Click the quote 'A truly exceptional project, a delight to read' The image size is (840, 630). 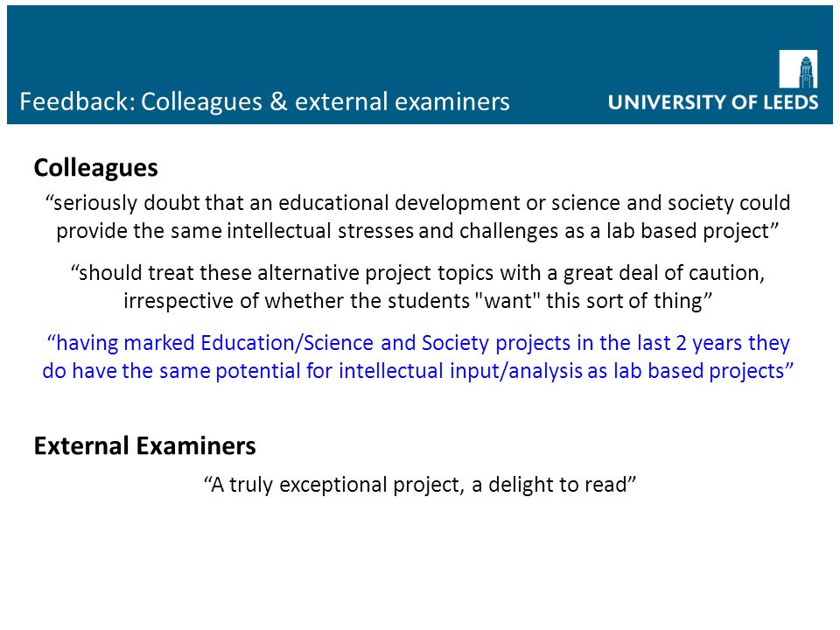[420, 485]
